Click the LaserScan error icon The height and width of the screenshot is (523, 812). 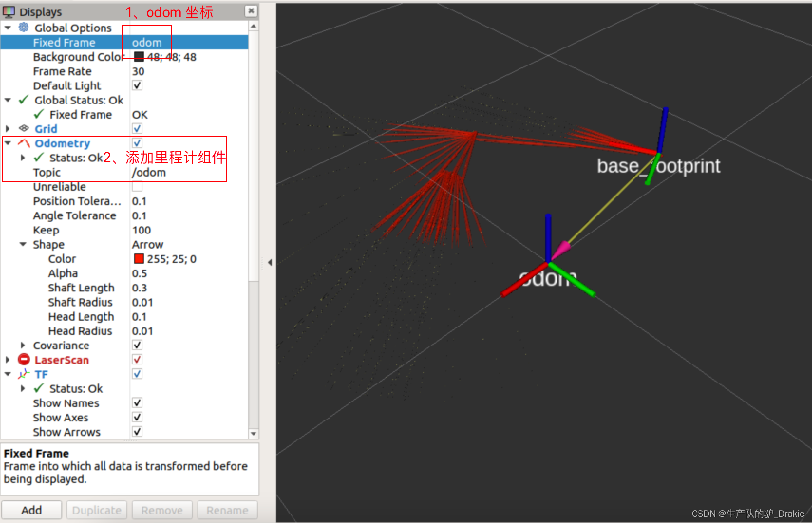tap(24, 359)
